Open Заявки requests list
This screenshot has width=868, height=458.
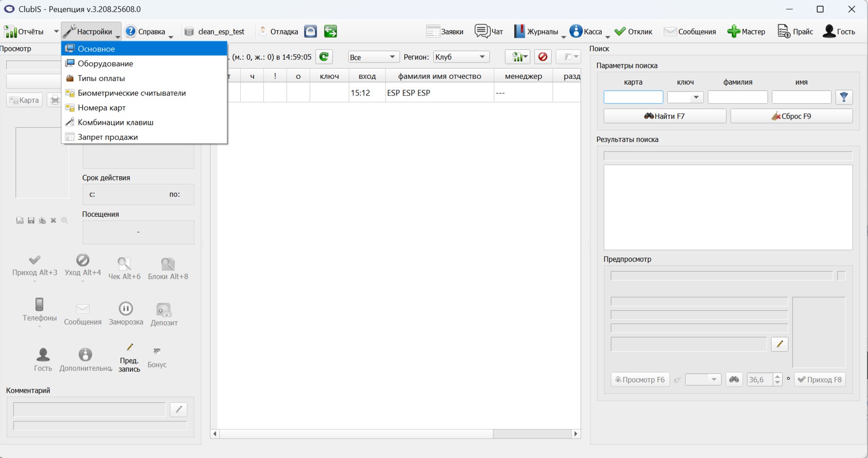(x=445, y=32)
